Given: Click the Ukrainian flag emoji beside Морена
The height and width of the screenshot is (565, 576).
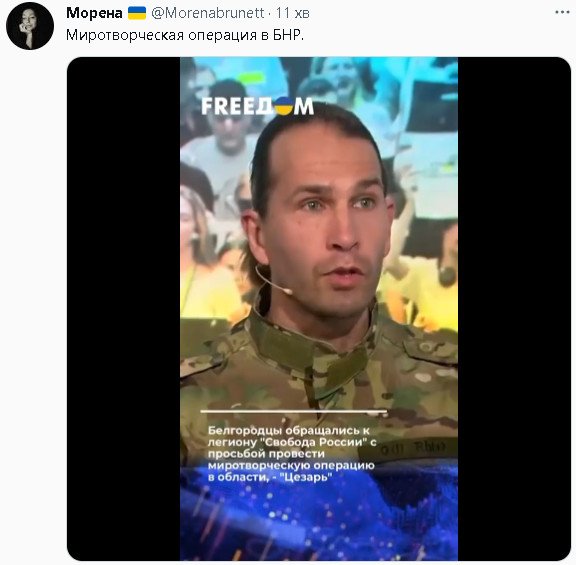Looking at the screenshot, I should pyautogui.click(x=137, y=13).
